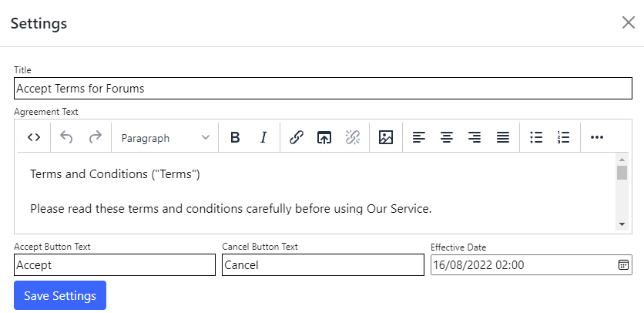
Task: Click the Accept Button Text field
Action: click(x=115, y=265)
